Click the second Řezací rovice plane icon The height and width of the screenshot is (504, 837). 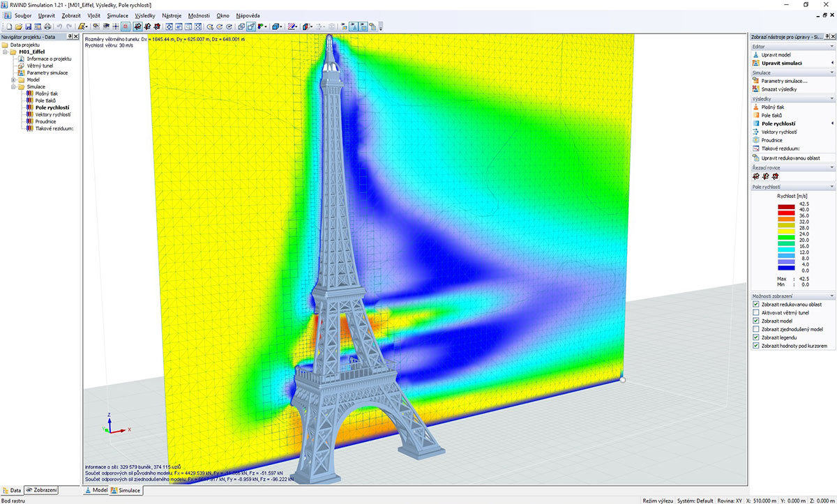765,176
